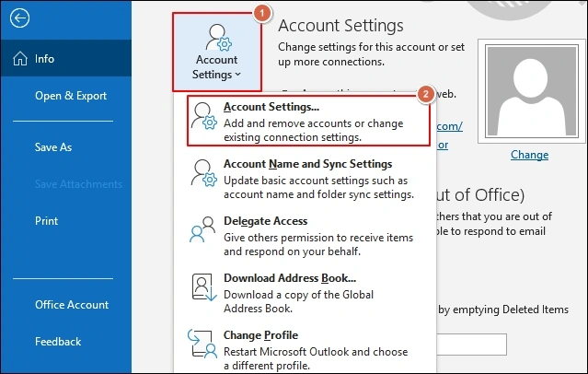Click icon beside Account Name and Sync Settings
Viewport: 588px width, 374px height.
(203, 173)
